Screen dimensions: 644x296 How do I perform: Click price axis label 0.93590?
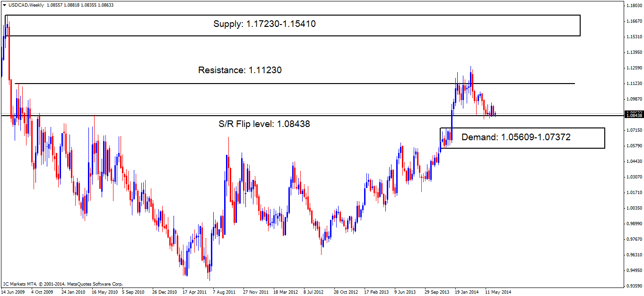pyautogui.click(x=634, y=286)
